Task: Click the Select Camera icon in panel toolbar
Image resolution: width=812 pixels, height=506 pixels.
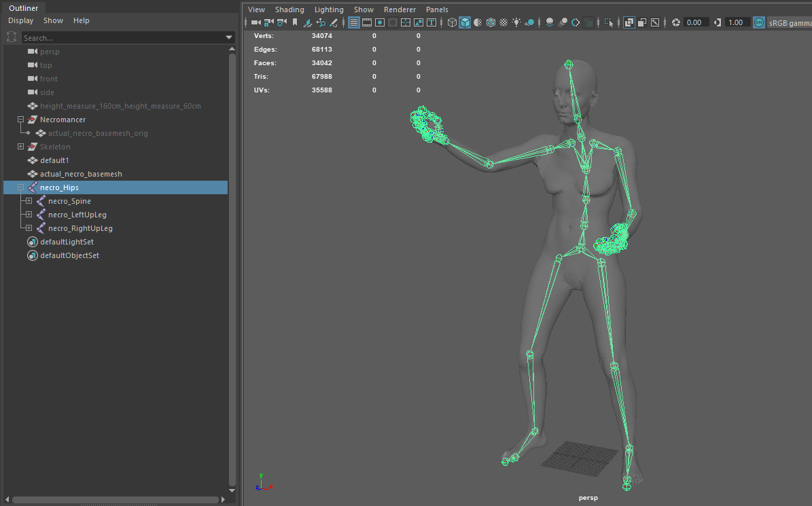Action: tap(255, 22)
